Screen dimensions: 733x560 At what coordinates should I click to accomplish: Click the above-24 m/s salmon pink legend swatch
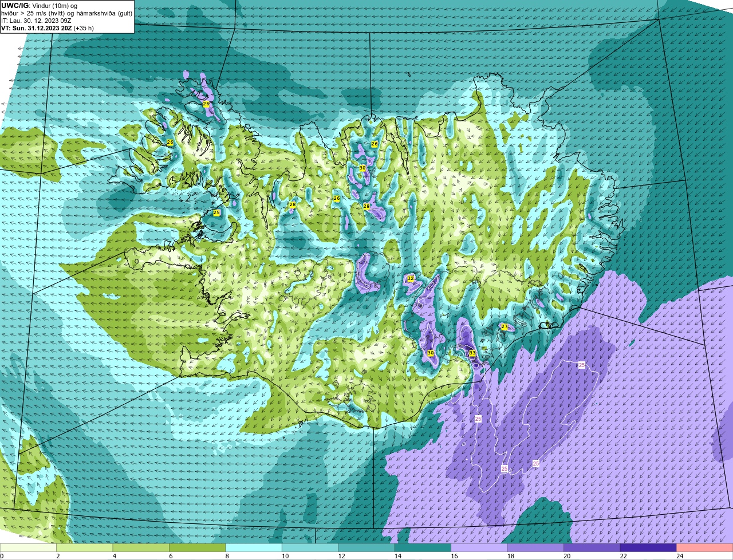[x=705, y=547]
